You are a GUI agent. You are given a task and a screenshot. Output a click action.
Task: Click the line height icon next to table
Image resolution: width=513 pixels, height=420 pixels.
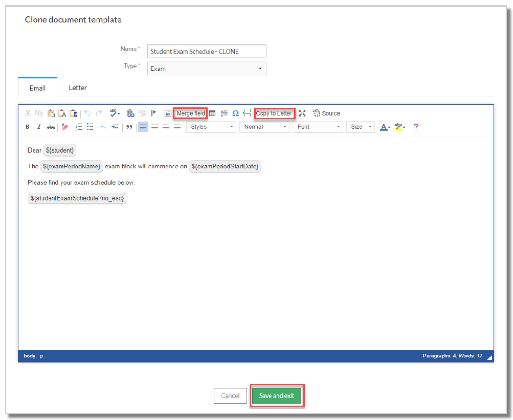click(x=224, y=113)
